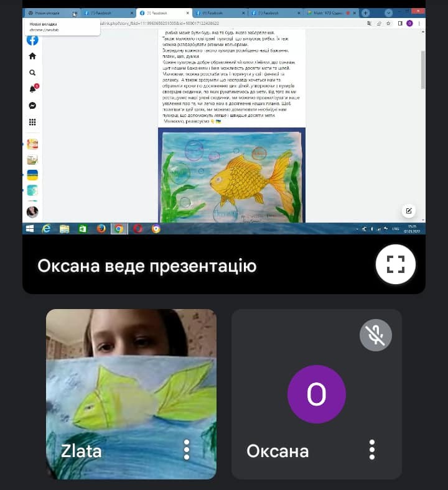Open the three-dot options for Zlata
Viewport: 448px width, 490px height.
(x=187, y=450)
